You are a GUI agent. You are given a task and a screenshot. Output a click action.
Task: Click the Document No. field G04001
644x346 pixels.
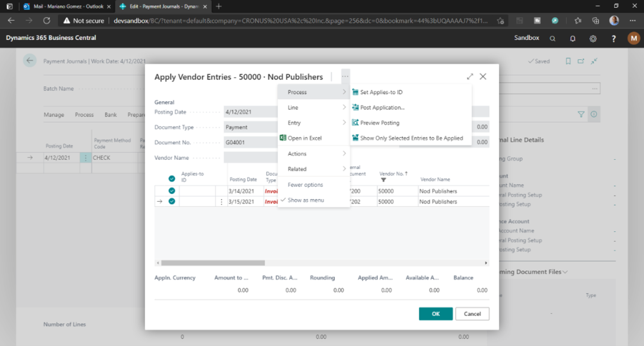(x=251, y=142)
